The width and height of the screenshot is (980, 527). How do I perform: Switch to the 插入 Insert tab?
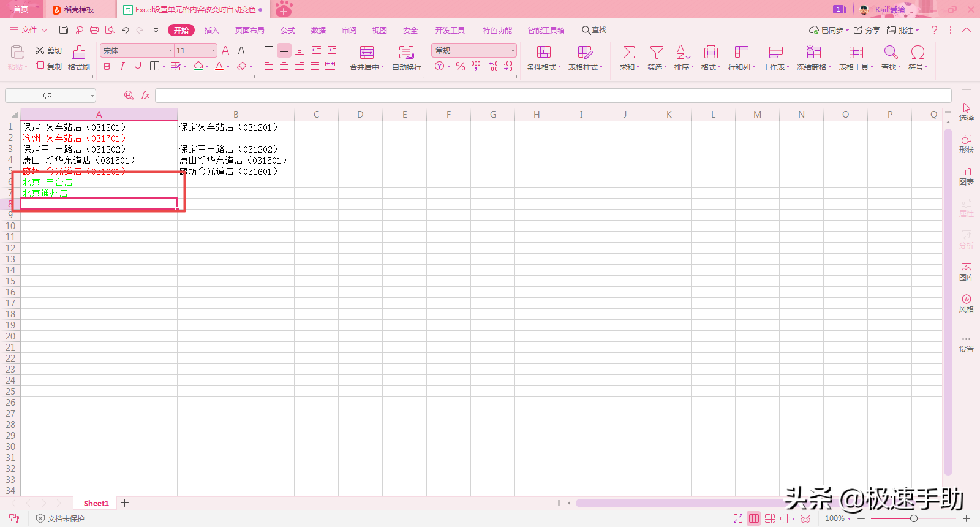point(211,30)
